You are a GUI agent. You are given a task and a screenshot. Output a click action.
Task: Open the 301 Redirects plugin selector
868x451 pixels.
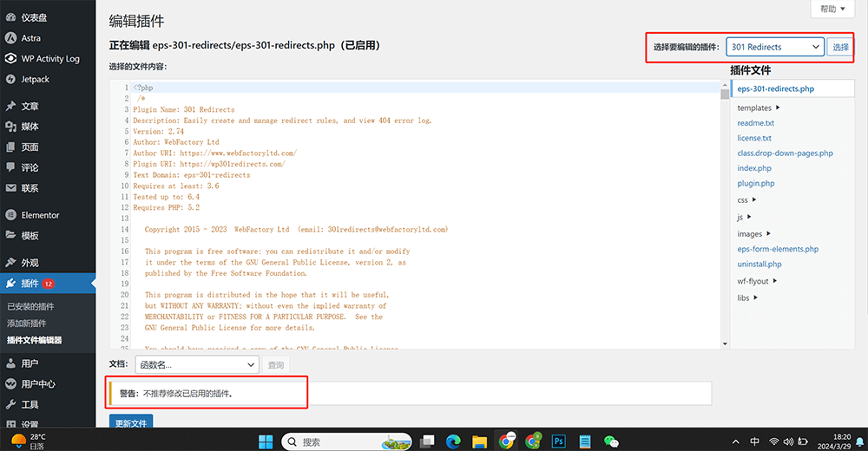coord(775,47)
